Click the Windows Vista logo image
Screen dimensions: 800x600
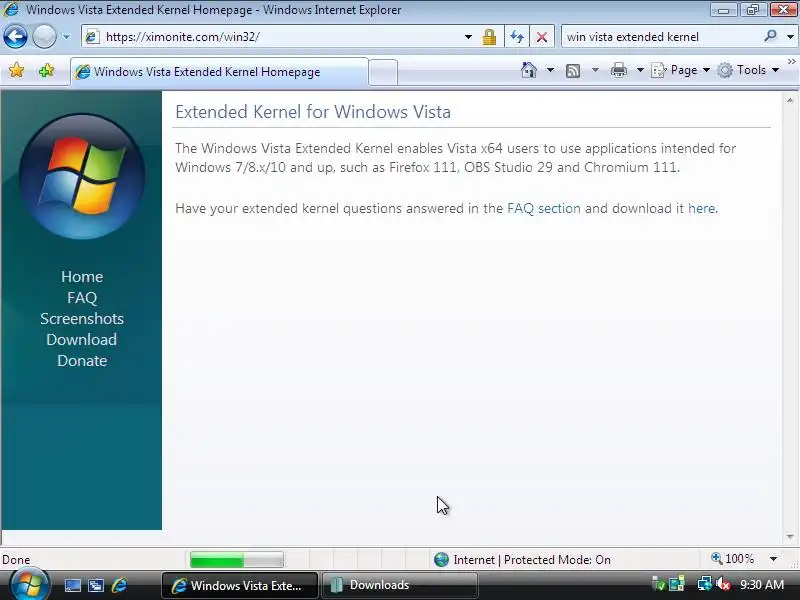click(x=82, y=176)
